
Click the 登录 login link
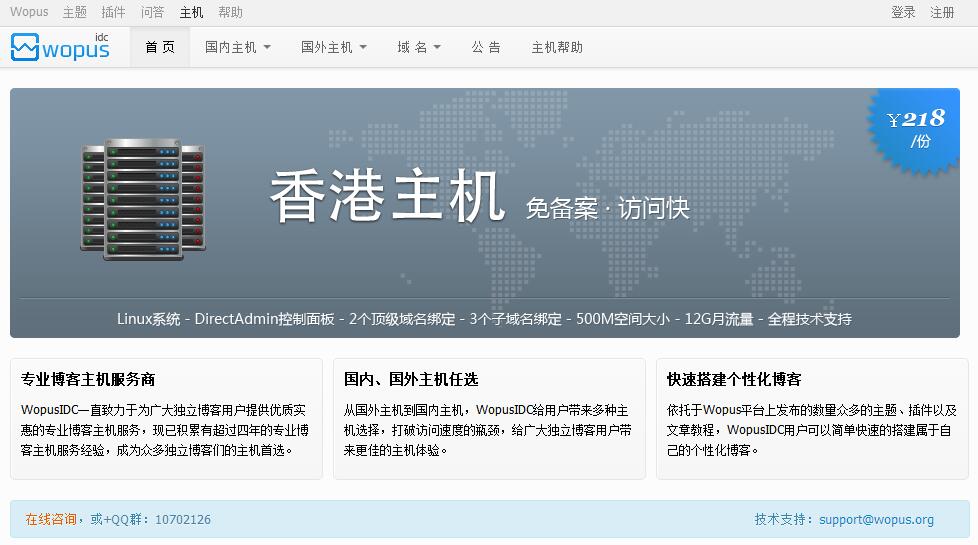[x=903, y=12]
